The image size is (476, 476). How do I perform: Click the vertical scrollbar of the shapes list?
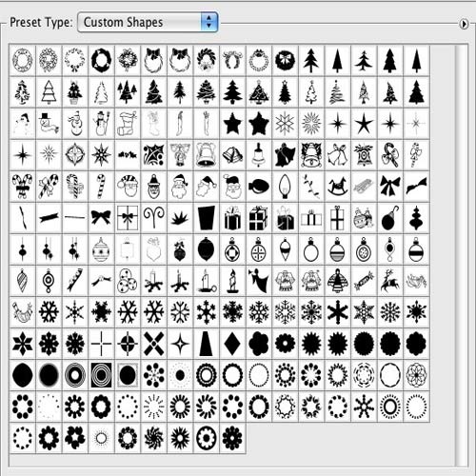pos(461,255)
